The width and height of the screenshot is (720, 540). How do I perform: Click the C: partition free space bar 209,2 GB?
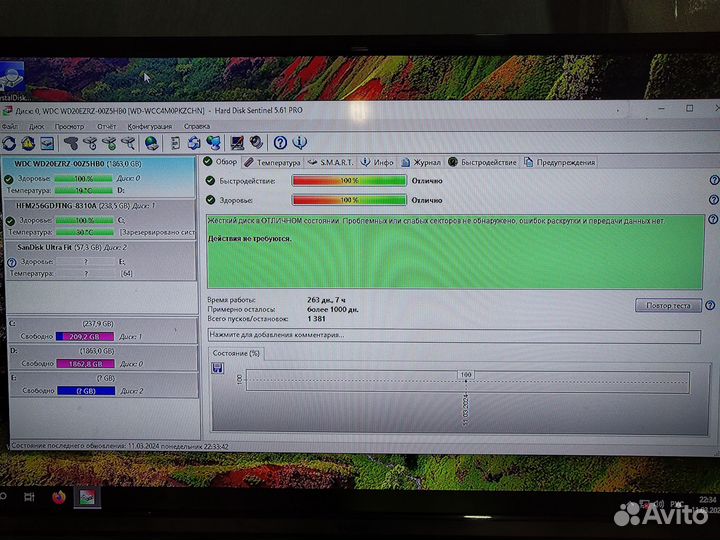[x=85, y=337]
